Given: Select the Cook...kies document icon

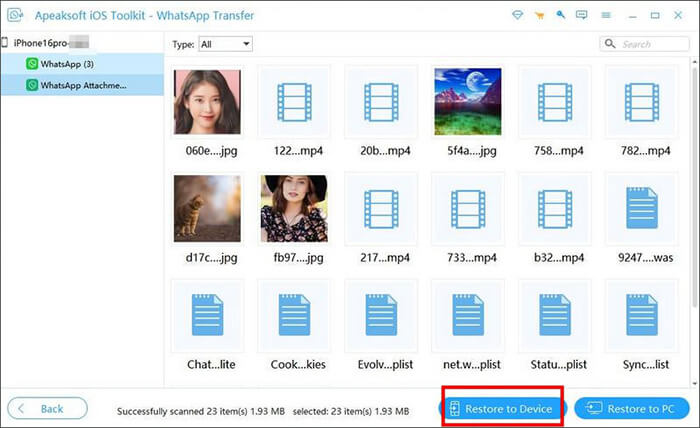Looking at the screenshot, I should click(295, 315).
